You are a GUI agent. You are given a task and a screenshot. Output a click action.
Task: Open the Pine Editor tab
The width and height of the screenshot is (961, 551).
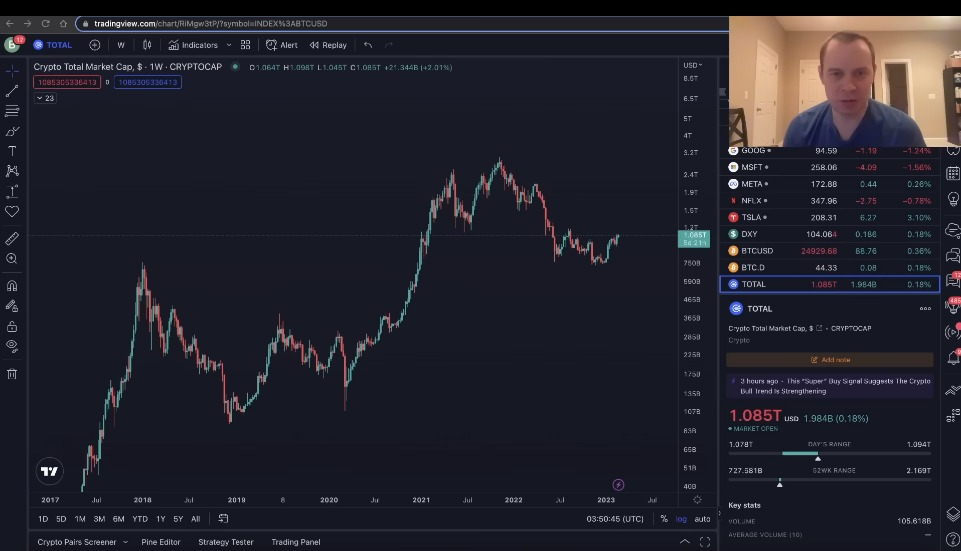(x=161, y=542)
